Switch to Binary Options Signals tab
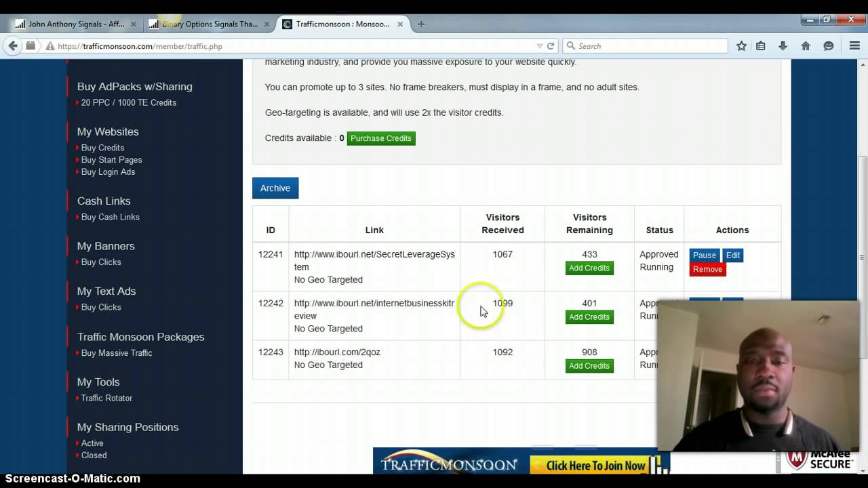 (209, 24)
